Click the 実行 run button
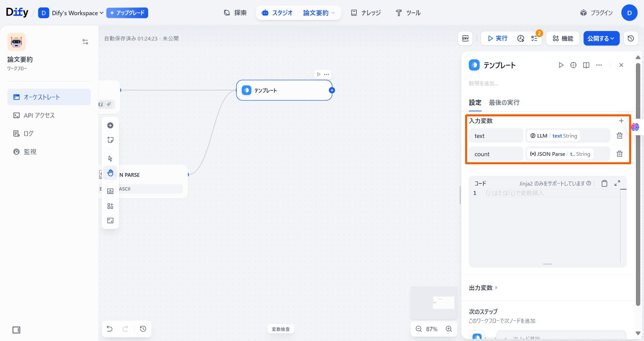Viewport: 644px width, 341px height. click(x=498, y=38)
